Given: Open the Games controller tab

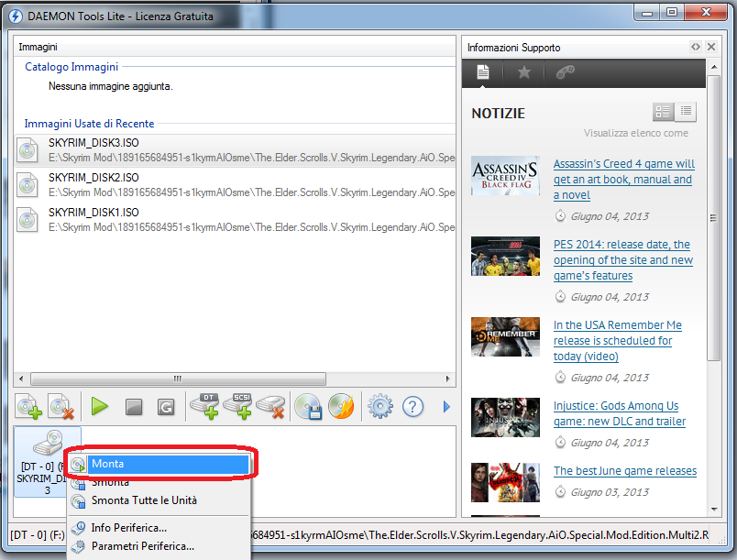Looking at the screenshot, I should (565, 72).
